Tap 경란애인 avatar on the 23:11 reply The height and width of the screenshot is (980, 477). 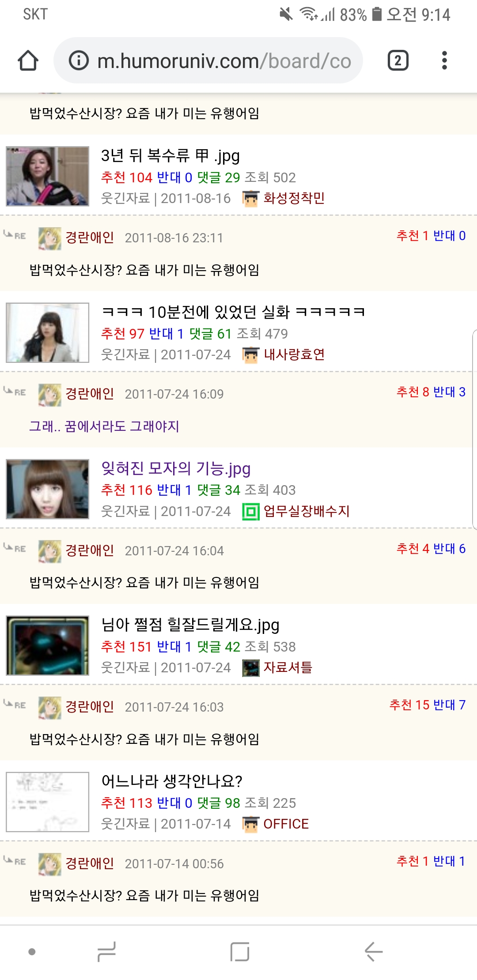49,238
